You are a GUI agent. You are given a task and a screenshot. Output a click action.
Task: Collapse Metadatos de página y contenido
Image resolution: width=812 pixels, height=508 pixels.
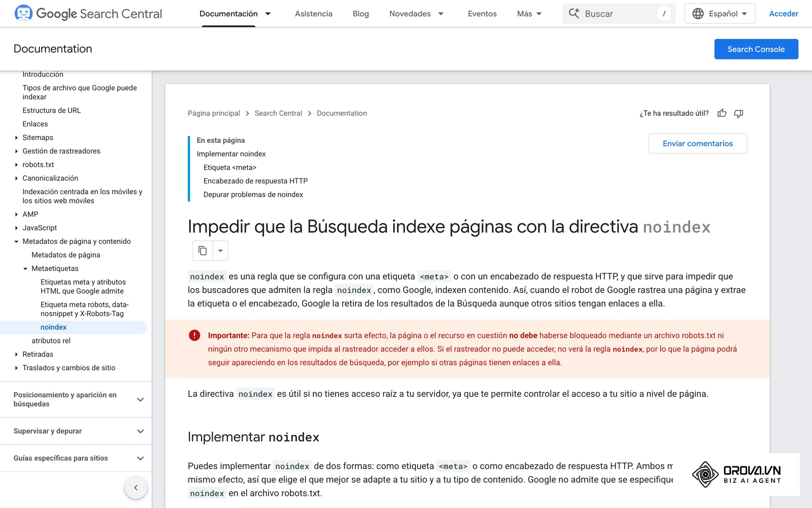[x=16, y=242]
